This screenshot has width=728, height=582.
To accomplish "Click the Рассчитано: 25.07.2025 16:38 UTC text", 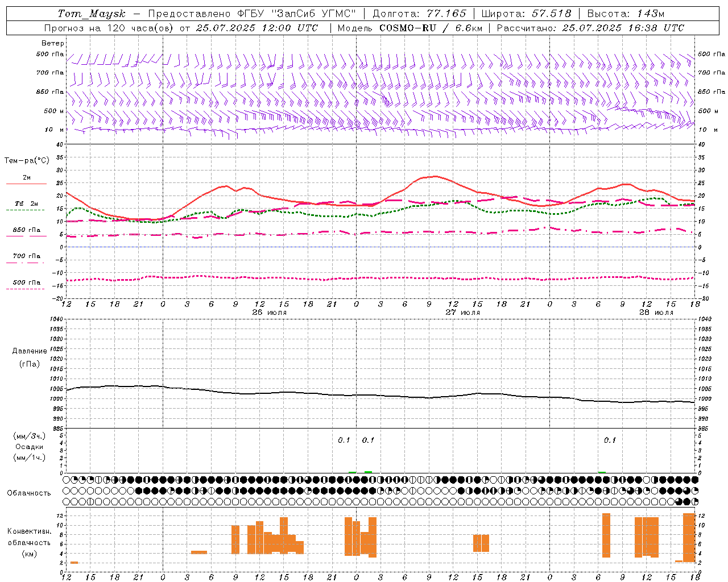I will (x=590, y=28).
